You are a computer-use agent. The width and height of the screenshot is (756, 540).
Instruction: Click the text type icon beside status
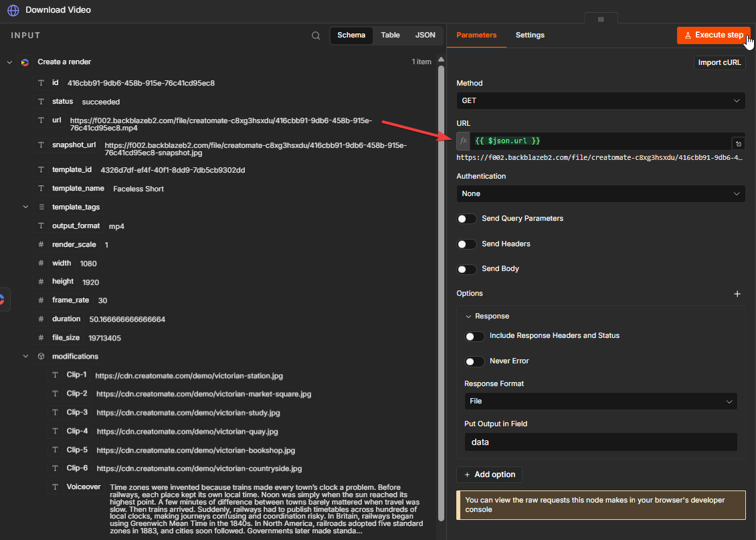(41, 102)
